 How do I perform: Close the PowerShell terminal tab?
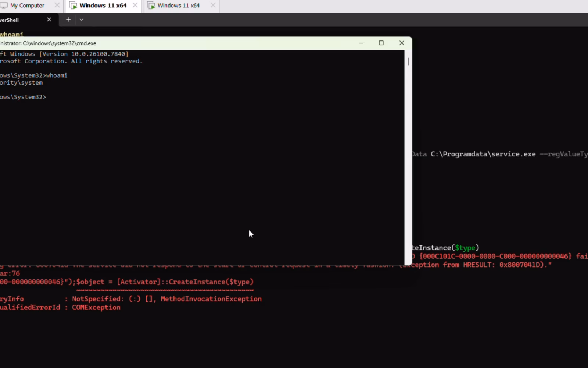[x=49, y=20]
